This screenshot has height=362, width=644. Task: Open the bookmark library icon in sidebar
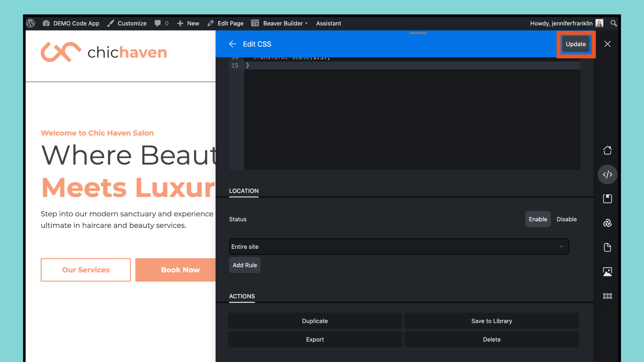pyautogui.click(x=607, y=199)
